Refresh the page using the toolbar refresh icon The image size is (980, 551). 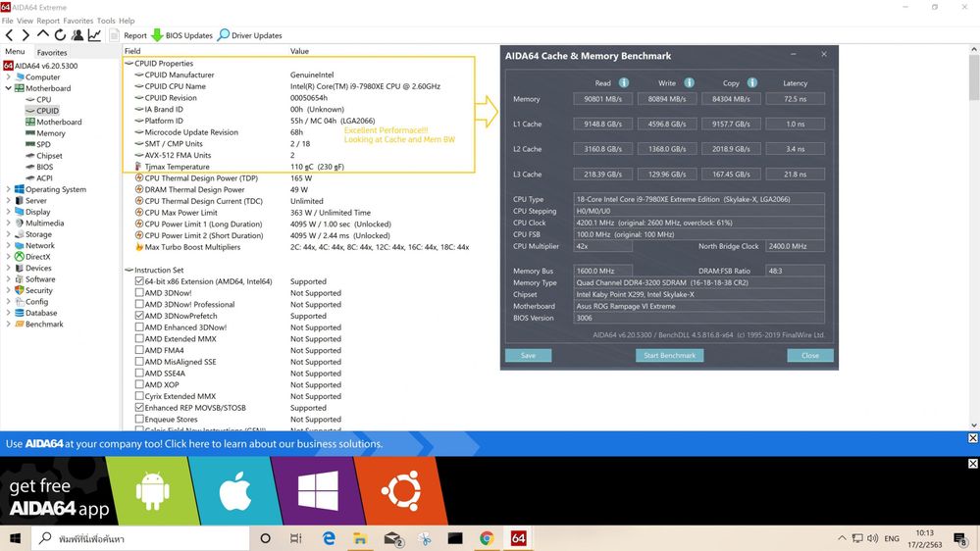pyautogui.click(x=60, y=35)
